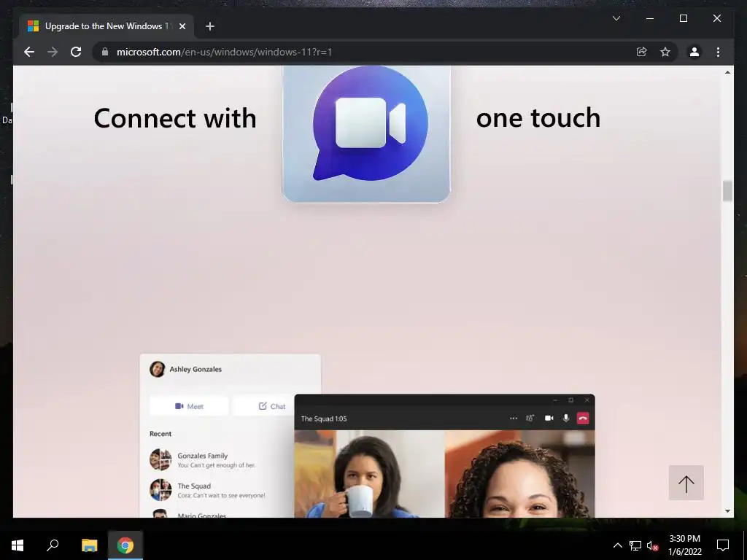
Task: Share this page via share icon
Action: 642,52
